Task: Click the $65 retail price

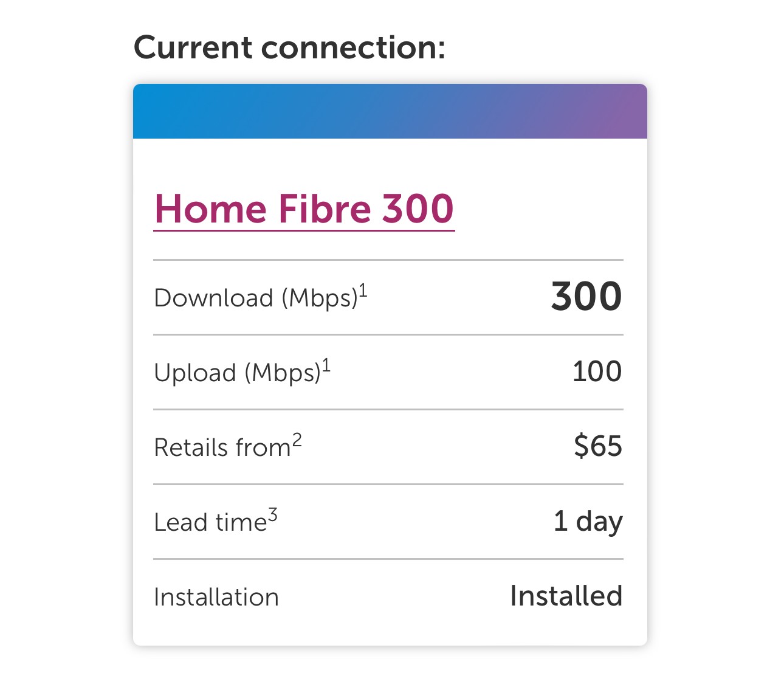Action: pos(598,446)
